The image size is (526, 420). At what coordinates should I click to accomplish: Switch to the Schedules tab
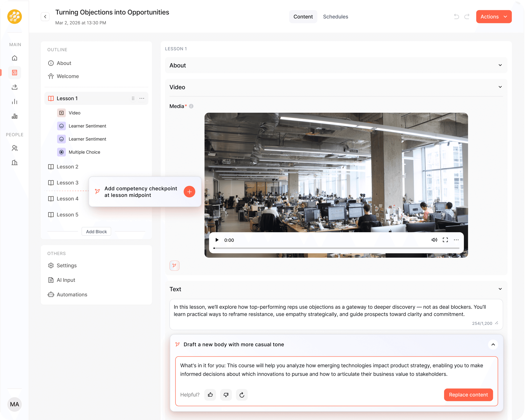[x=335, y=17]
